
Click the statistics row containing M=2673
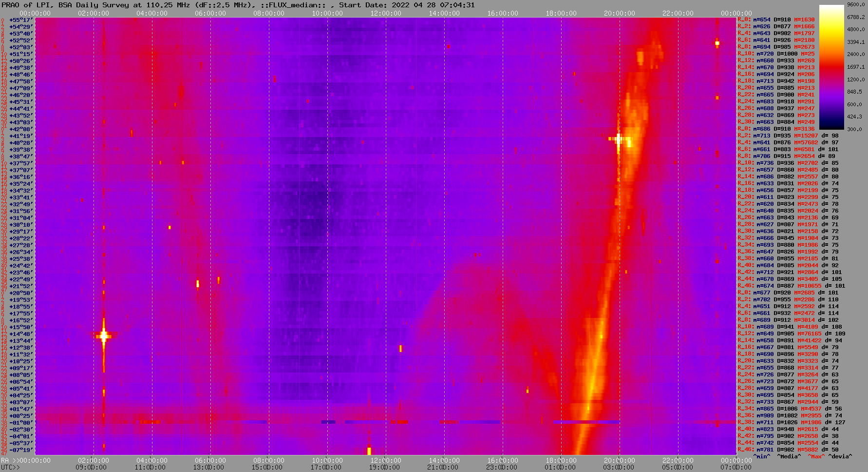(776, 47)
